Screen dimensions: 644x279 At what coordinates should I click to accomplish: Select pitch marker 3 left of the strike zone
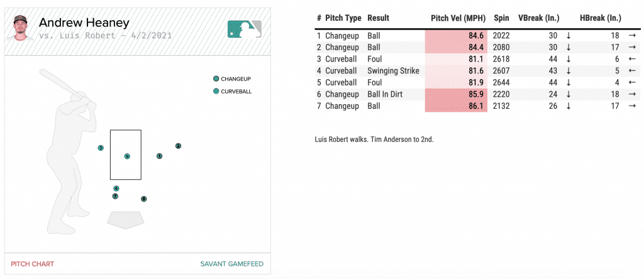click(101, 148)
